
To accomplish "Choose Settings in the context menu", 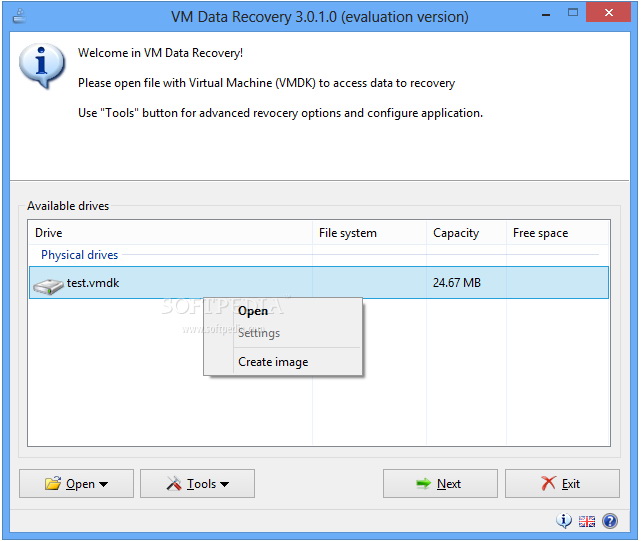I will point(283,333).
